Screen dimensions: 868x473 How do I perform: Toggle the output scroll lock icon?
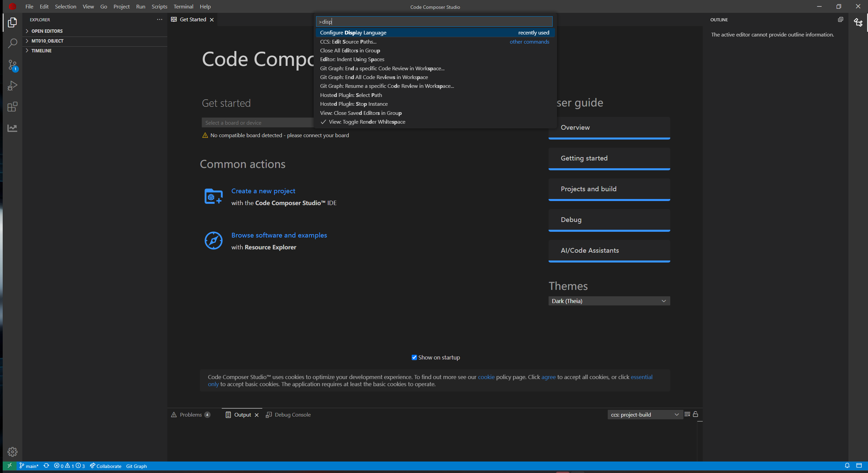click(696, 414)
